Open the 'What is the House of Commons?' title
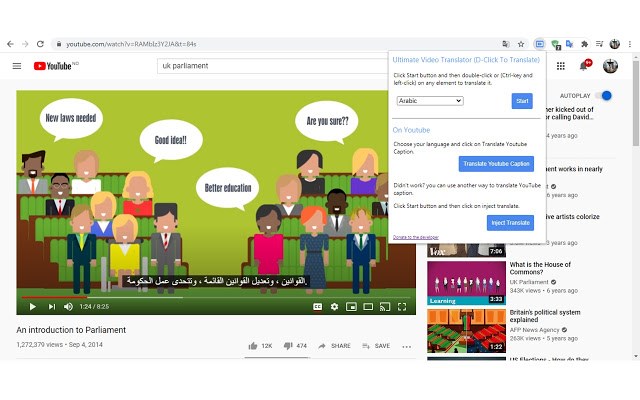 (540, 268)
